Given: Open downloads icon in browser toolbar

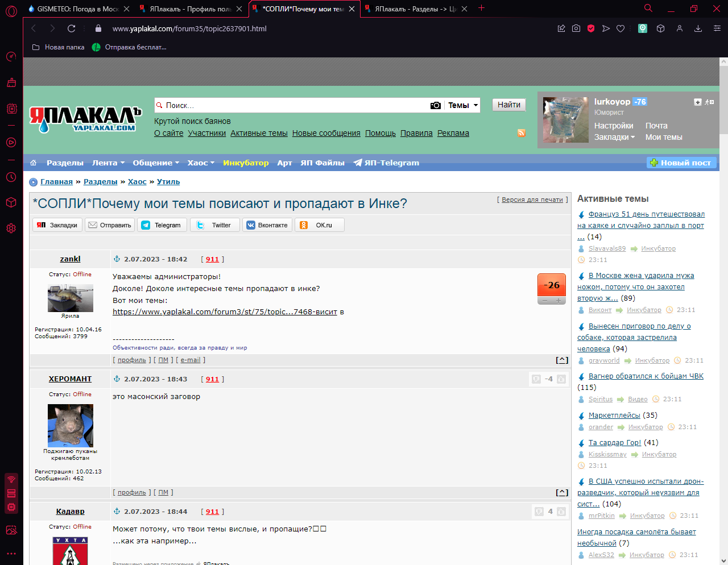Looking at the screenshot, I should pyautogui.click(x=698, y=28).
